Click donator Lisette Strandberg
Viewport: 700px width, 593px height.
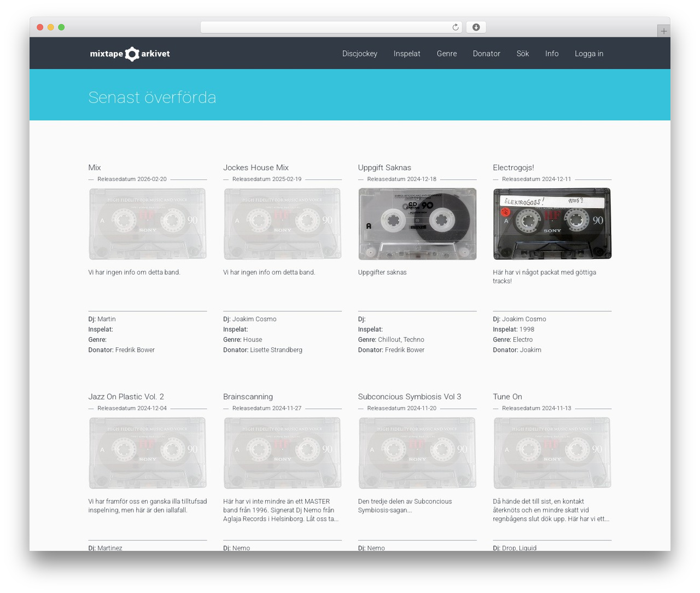[276, 350]
